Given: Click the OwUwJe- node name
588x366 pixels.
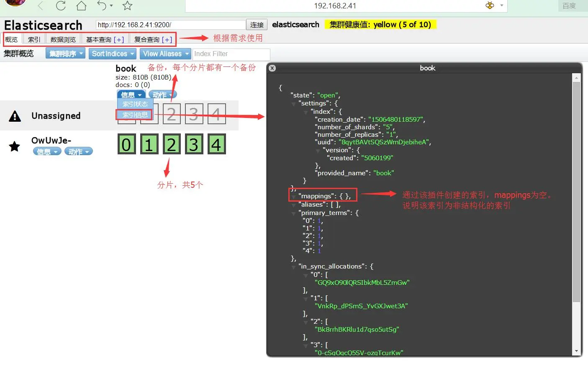Looking at the screenshot, I should [x=51, y=141].
